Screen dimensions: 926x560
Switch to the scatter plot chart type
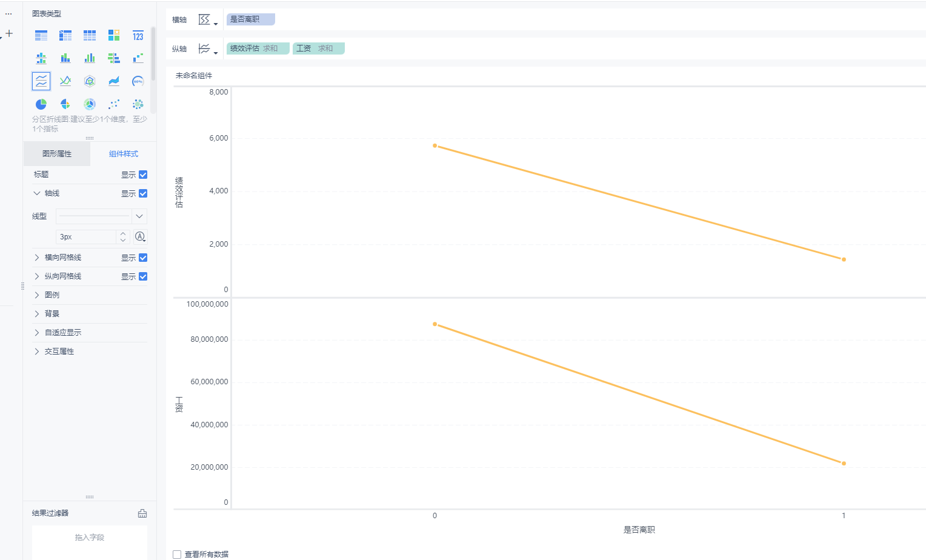coord(114,104)
